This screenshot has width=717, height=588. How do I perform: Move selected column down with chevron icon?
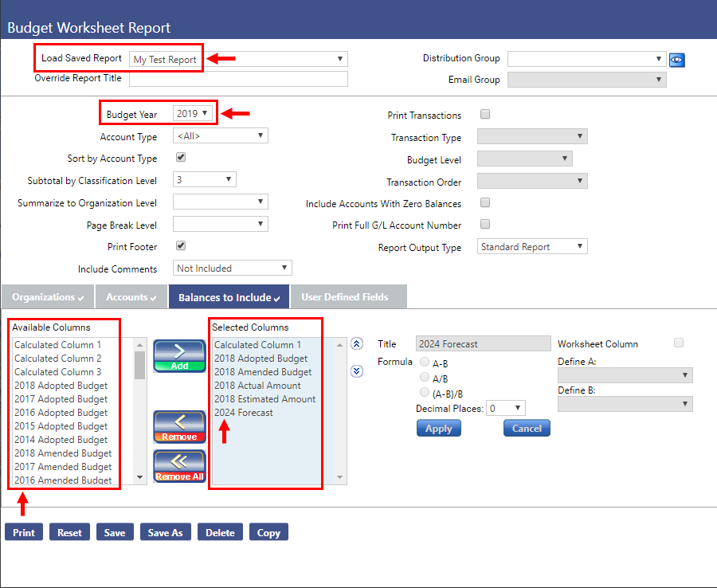pos(357,370)
